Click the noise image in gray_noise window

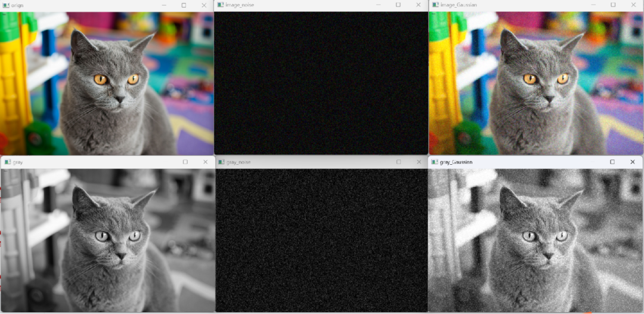click(x=321, y=241)
